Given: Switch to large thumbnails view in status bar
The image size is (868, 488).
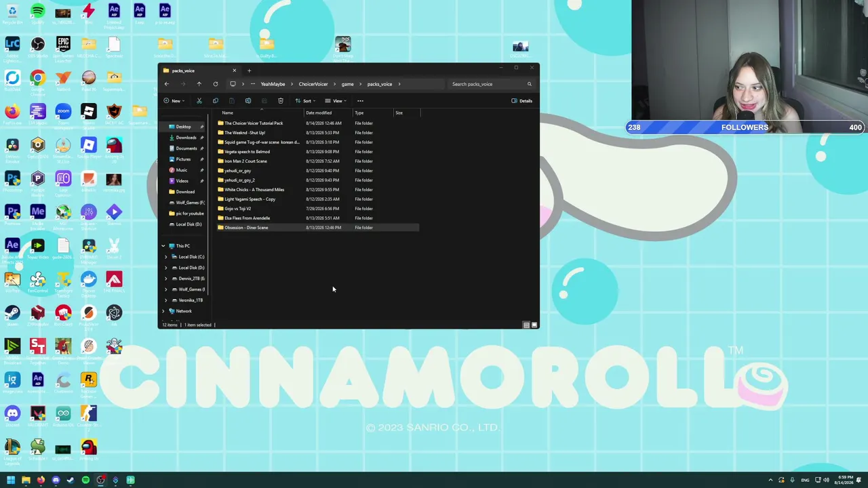Looking at the screenshot, I should click(534, 325).
